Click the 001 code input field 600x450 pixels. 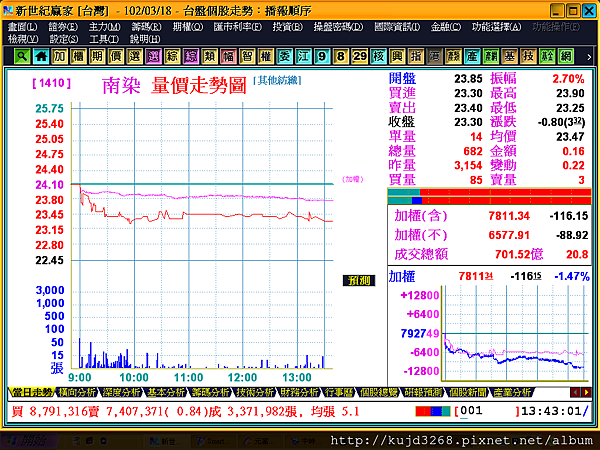(x=487, y=411)
